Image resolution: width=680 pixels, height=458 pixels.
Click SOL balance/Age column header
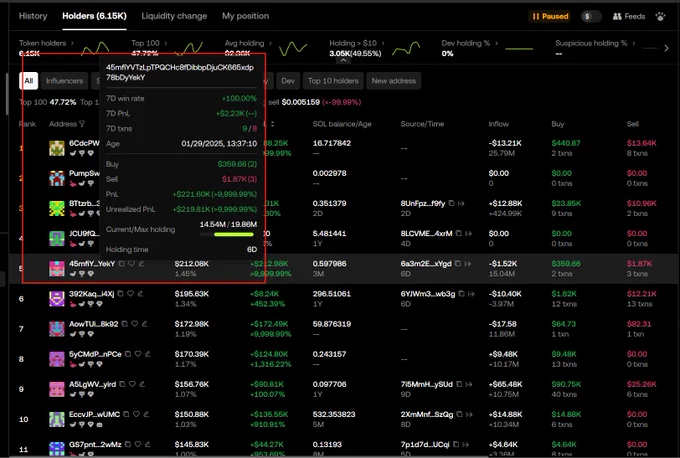[x=342, y=124]
